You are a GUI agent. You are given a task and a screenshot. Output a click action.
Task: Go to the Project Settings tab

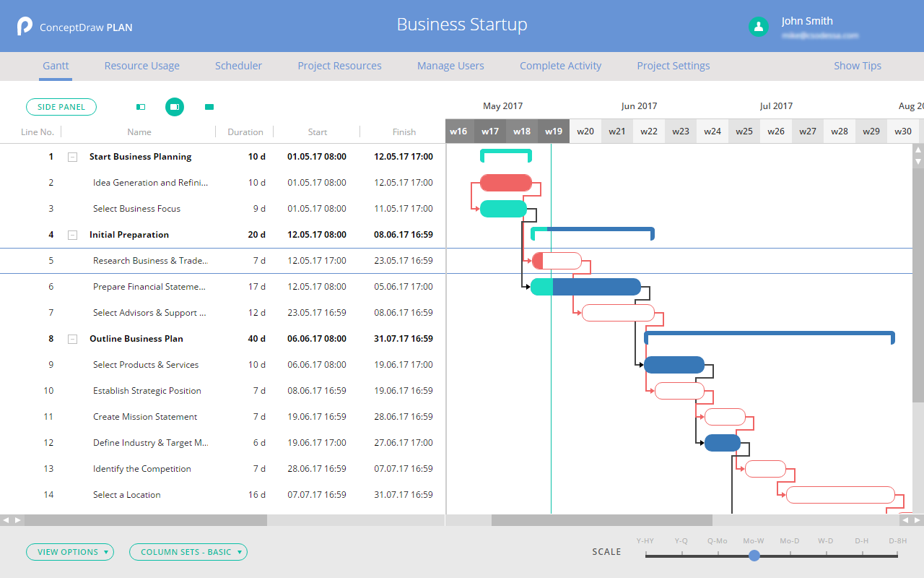[674, 66]
